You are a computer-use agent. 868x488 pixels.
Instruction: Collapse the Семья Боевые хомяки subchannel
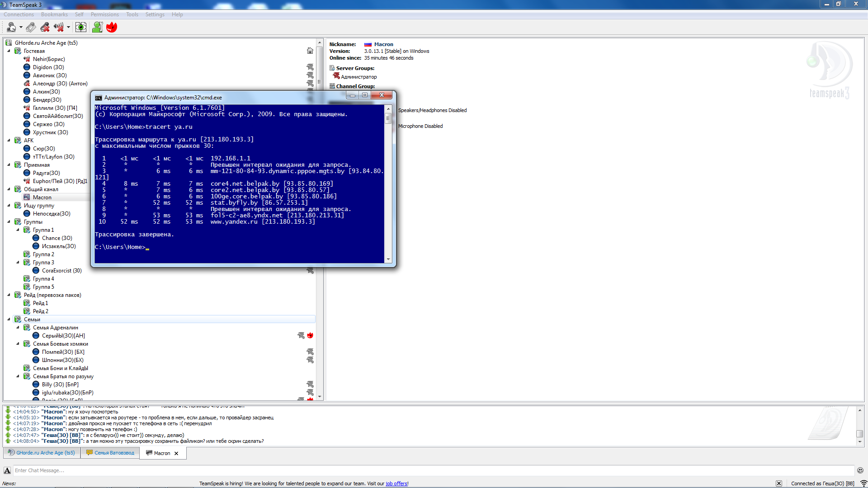pos(18,344)
